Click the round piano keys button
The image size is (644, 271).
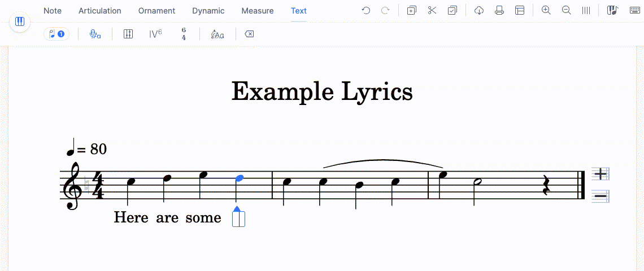[20, 22]
